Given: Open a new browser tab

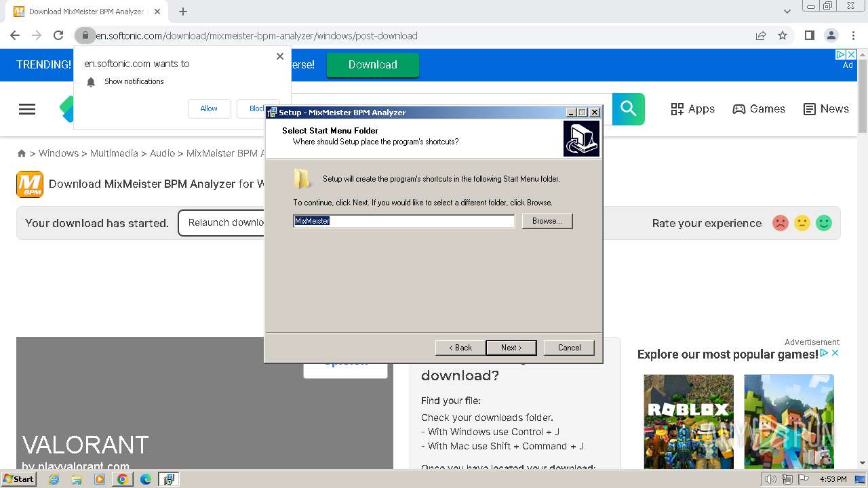Looking at the screenshot, I should point(183,12).
